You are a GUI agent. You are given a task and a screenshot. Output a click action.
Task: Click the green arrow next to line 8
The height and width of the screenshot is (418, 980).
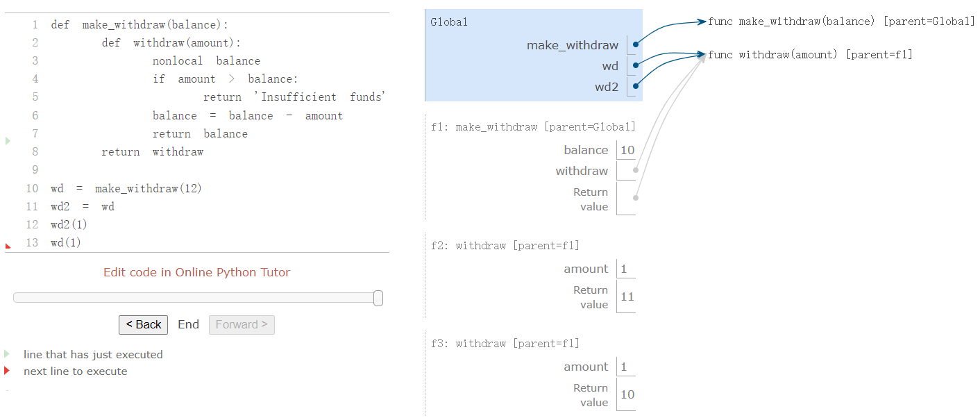pos(6,140)
